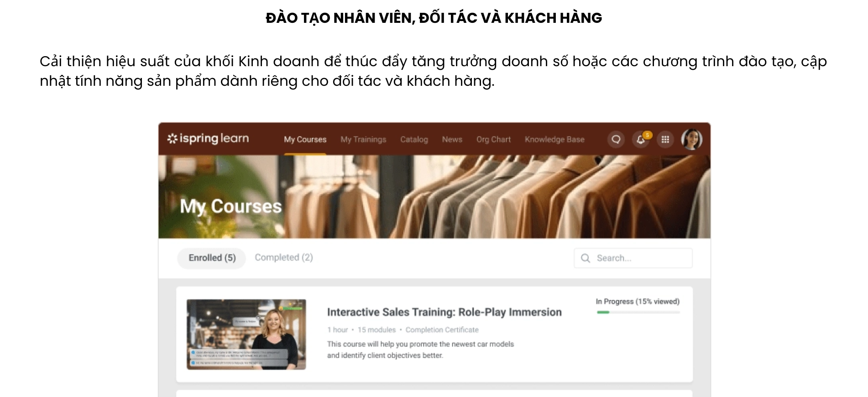The width and height of the screenshot is (868, 397).
Task: Click the sales training course thumbnail
Action: pyautogui.click(x=246, y=334)
